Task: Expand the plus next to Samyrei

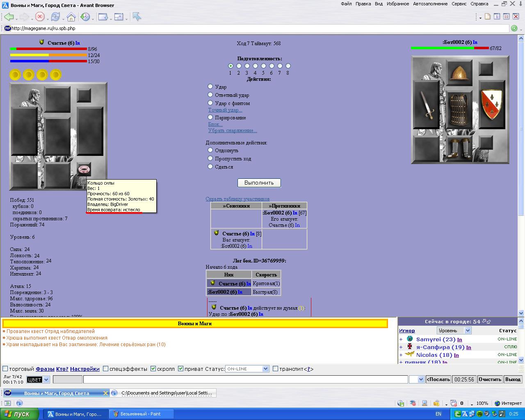Action: [401, 339]
